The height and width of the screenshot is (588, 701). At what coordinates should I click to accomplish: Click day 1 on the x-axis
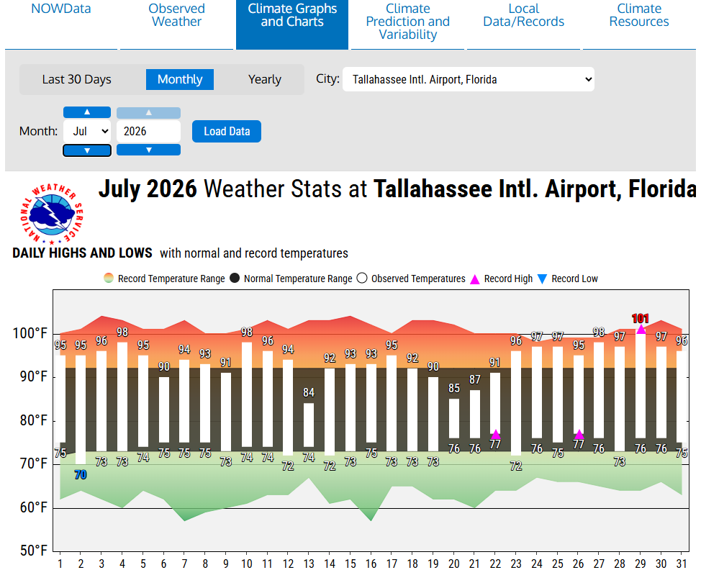coord(60,564)
